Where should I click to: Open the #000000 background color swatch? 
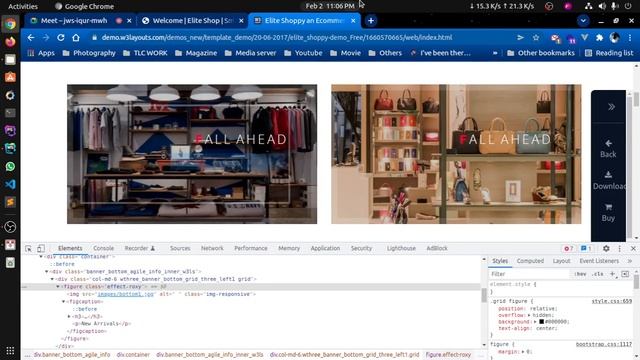pyautogui.click(x=541, y=322)
